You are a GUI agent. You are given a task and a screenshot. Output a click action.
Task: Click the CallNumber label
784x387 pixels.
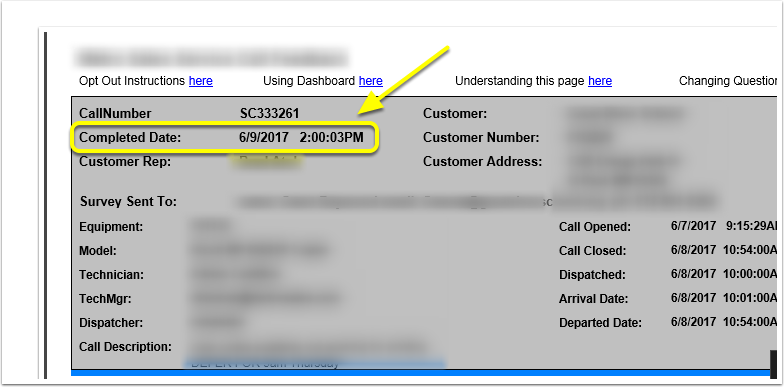coord(115,114)
